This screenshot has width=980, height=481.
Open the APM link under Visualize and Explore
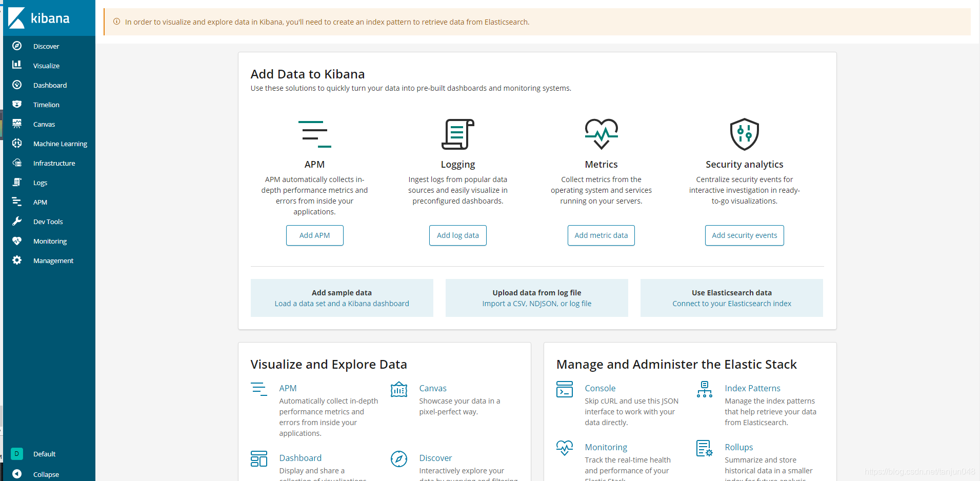point(288,388)
